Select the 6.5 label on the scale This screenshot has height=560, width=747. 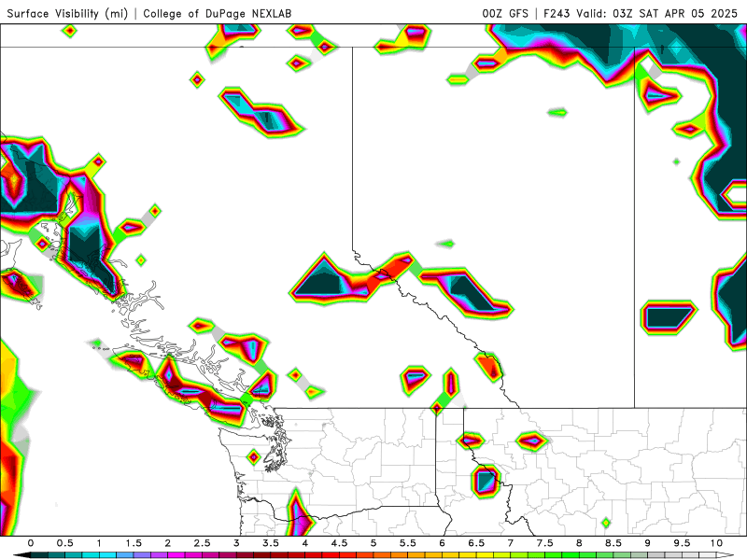[x=476, y=543]
